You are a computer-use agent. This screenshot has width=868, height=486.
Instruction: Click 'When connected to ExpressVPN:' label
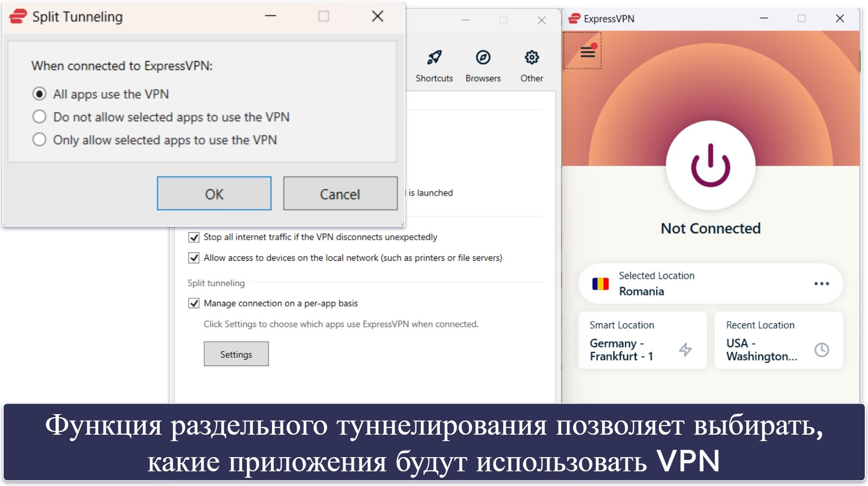[122, 66]
